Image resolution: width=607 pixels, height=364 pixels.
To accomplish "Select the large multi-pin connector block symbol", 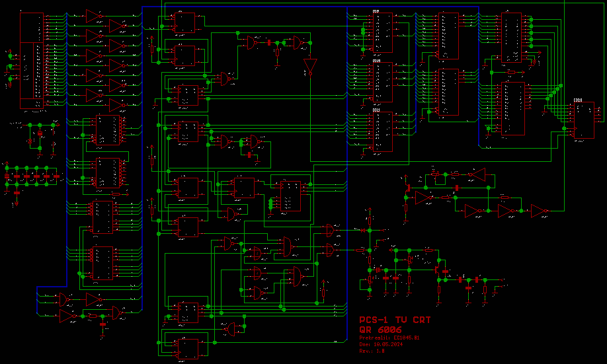I will click(x=31, y=60).
